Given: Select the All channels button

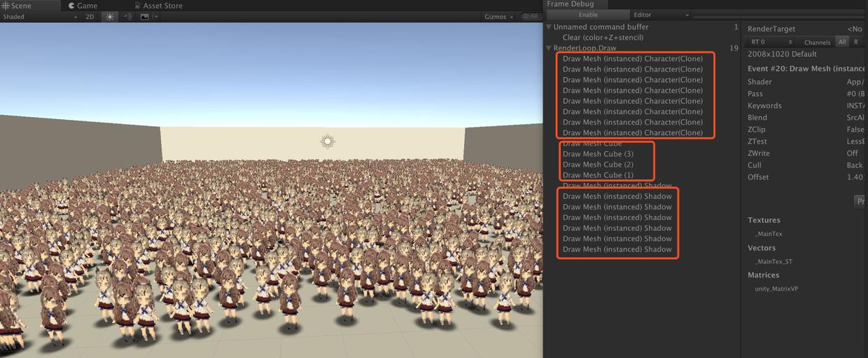Looking at the screenshot, I should [x=842, y=42].
